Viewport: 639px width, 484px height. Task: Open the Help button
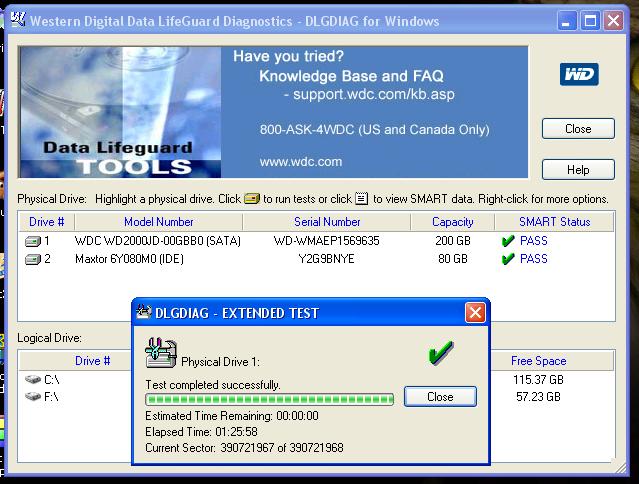[578, 169]
